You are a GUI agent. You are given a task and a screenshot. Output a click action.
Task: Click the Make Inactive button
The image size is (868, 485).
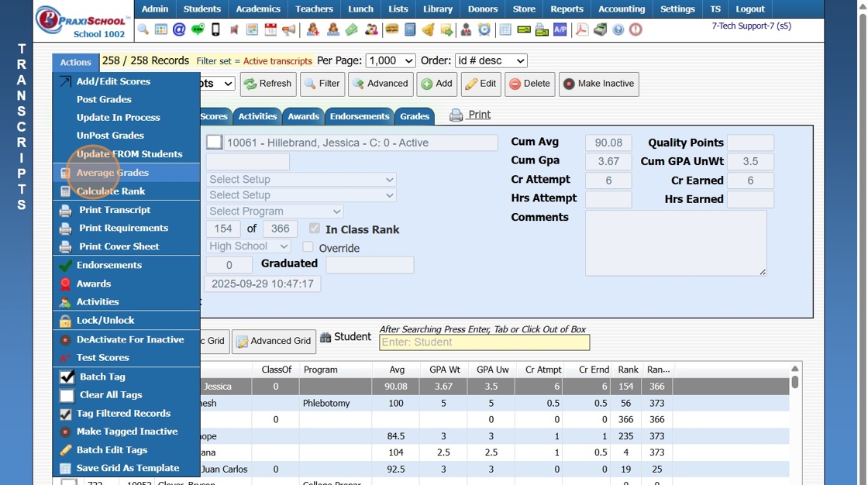tap(598, 84)
